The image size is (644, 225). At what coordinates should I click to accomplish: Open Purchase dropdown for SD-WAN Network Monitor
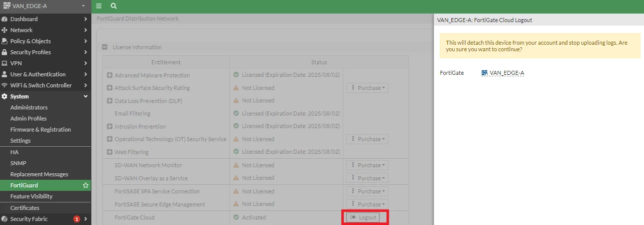click(x=367, y=165)
